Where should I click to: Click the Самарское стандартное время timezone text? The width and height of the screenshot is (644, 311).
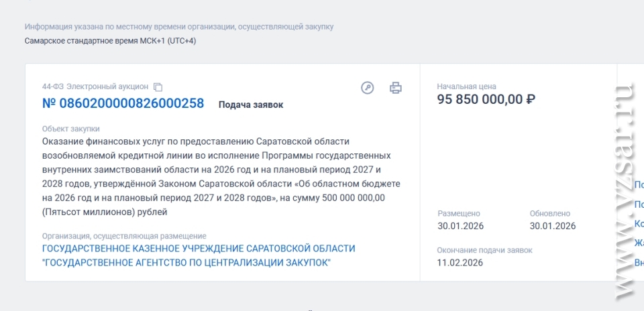(110, 41)
